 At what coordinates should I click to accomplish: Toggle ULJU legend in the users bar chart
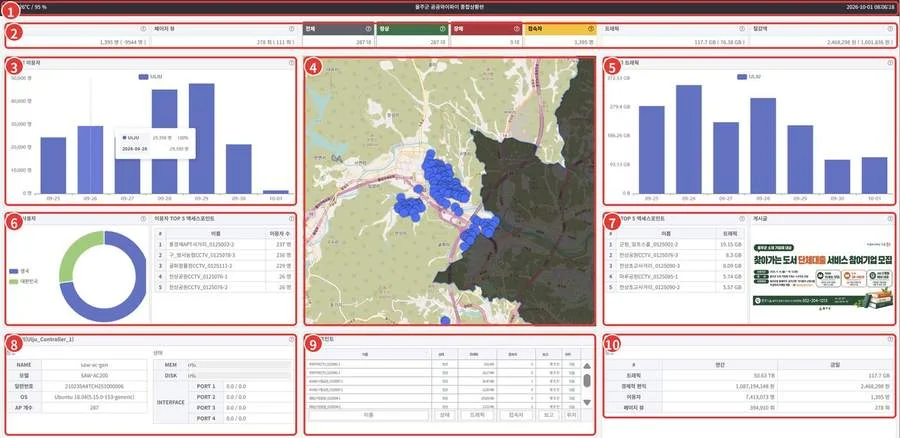[150, 76]
